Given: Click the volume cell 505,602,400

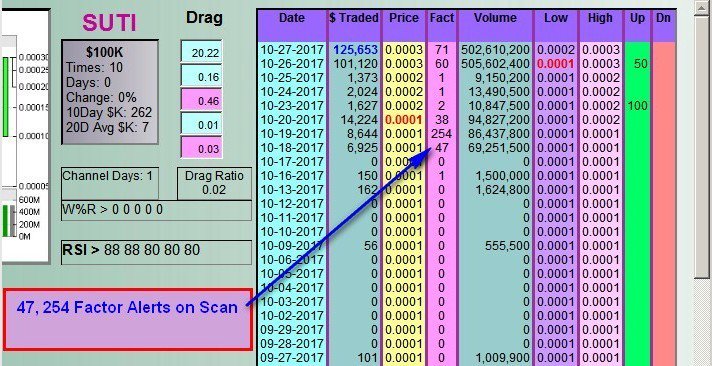Looking at the screenshot, I should 495,64.
